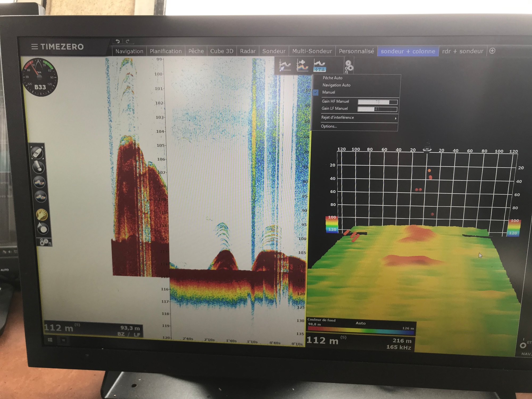Activate the yellow hand pan tool

[x=42, y=214]
